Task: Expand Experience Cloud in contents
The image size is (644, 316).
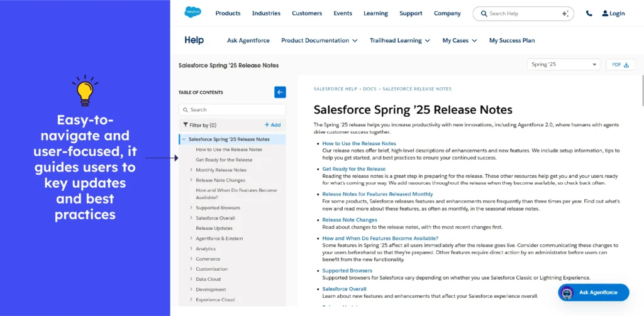Action: click(191, 300)
